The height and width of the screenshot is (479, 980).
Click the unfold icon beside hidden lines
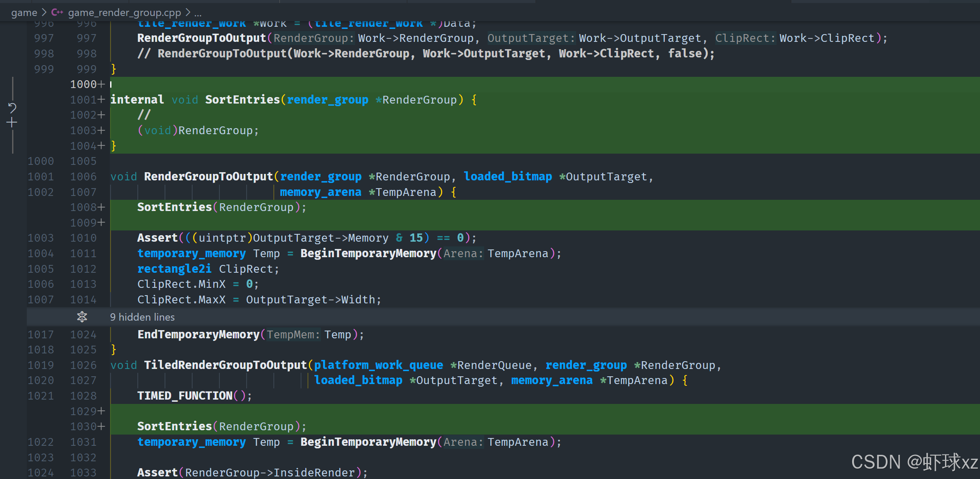[x=82, y=317]
